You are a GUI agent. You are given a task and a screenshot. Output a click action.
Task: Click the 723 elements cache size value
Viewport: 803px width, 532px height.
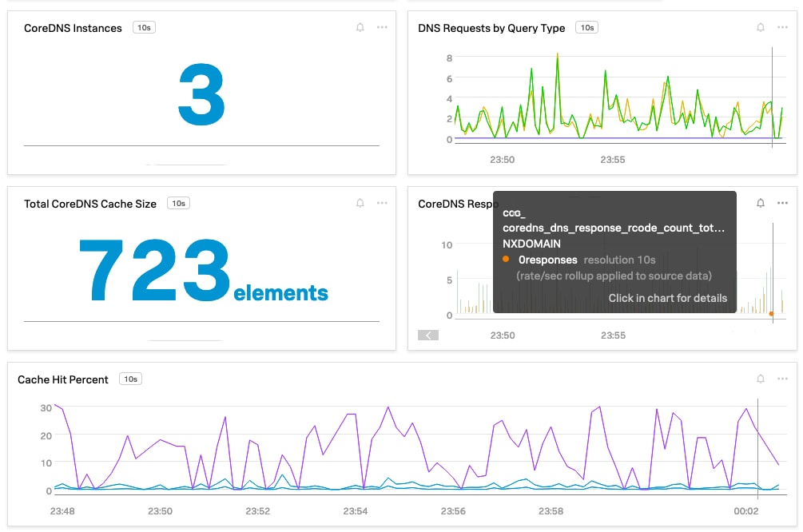point(202,272)
